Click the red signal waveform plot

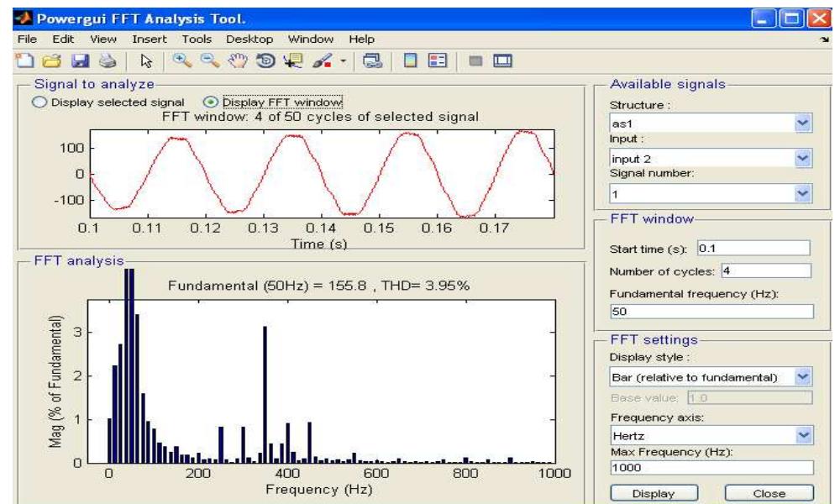tap(323, 174)
